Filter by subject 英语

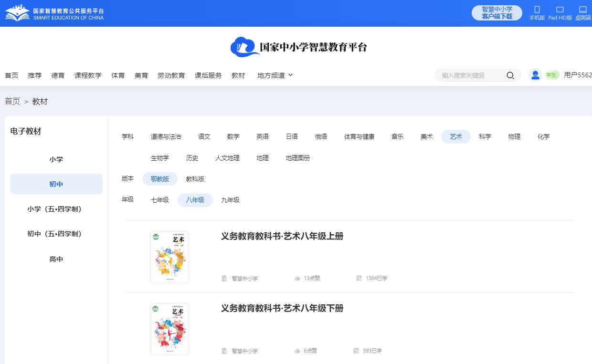click(x=263, y=136)
